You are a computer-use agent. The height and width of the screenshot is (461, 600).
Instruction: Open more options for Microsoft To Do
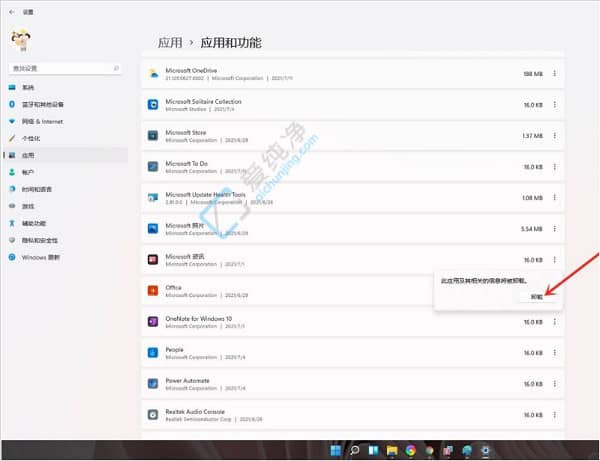point(554,166)
